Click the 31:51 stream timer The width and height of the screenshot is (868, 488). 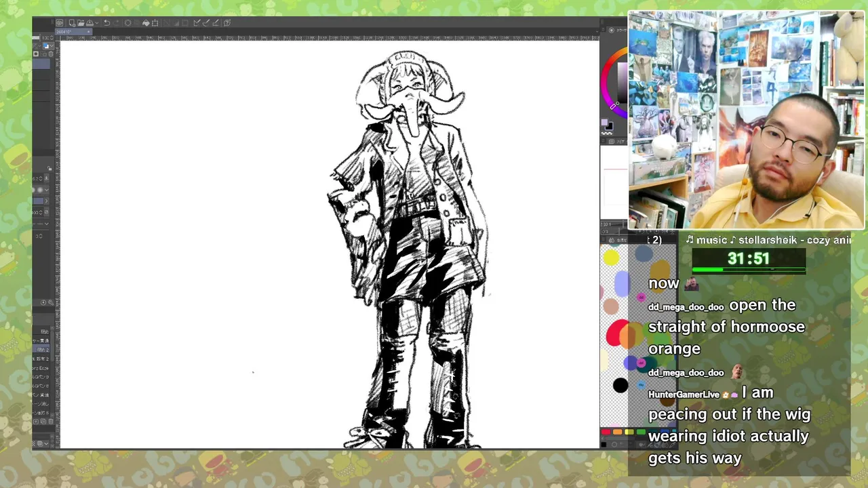[749, 258]
